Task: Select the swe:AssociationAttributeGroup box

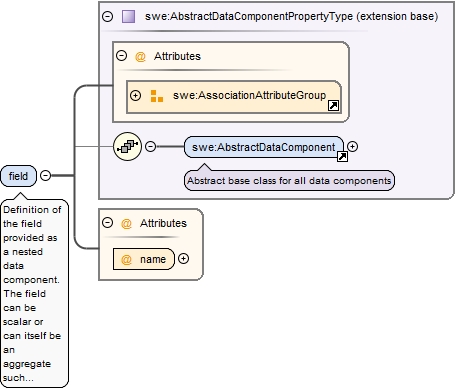Action: pos(234,97)
